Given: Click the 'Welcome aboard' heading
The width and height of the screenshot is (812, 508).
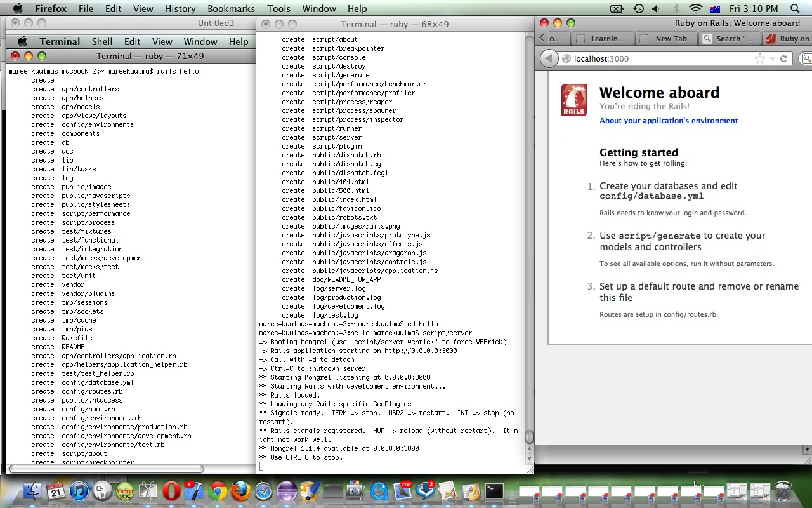Looking at the screenshot, I should tap(659, 93).
